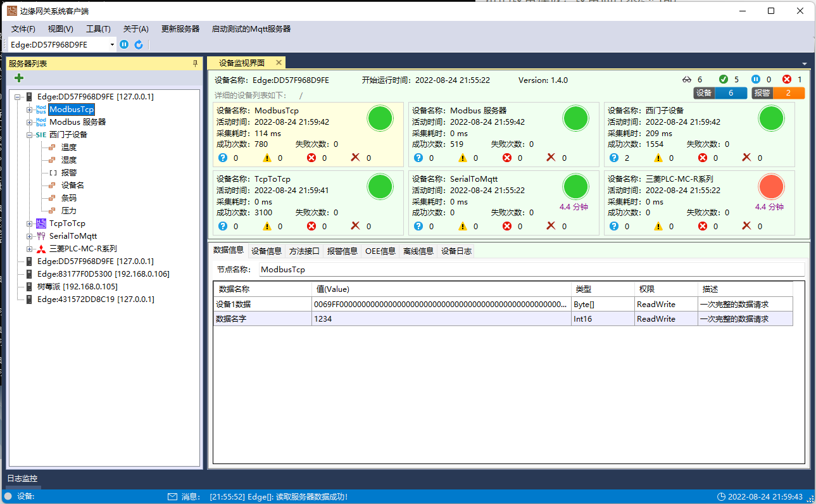
Task: Click the glasses icon in monitor header
Action: (687, 79)
